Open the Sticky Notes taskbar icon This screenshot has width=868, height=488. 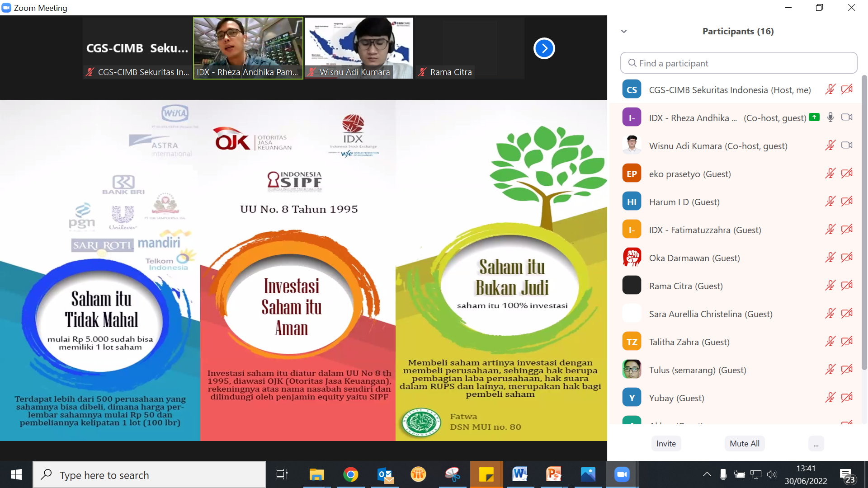pyautogui.click(x=486, y=474)
